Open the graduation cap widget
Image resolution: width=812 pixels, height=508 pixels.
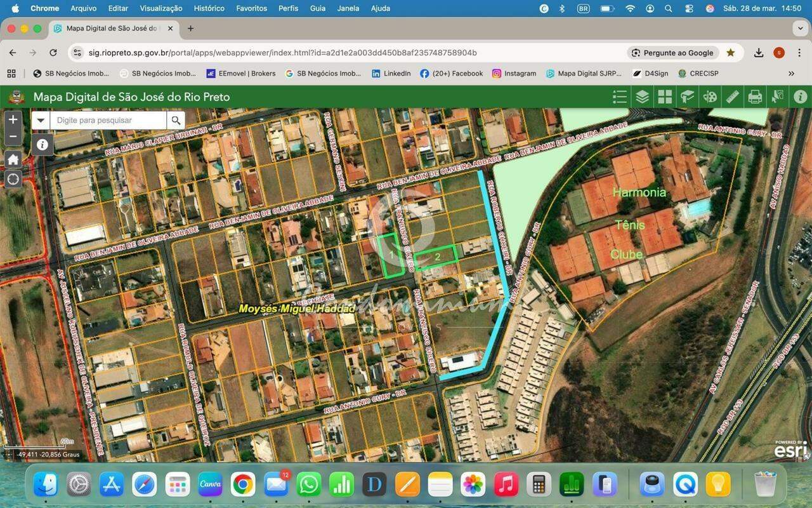[688, 97]
